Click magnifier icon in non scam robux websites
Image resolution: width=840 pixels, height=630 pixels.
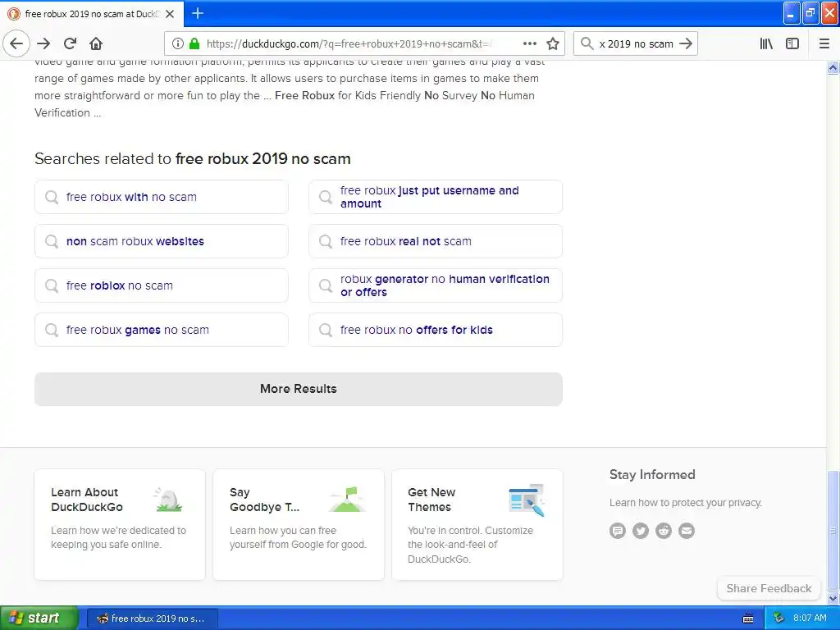(52, 241)
